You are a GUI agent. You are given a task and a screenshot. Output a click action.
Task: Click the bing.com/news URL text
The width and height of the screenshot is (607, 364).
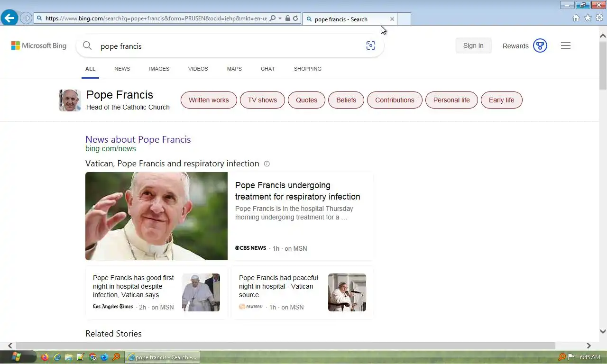click(110, 149)
